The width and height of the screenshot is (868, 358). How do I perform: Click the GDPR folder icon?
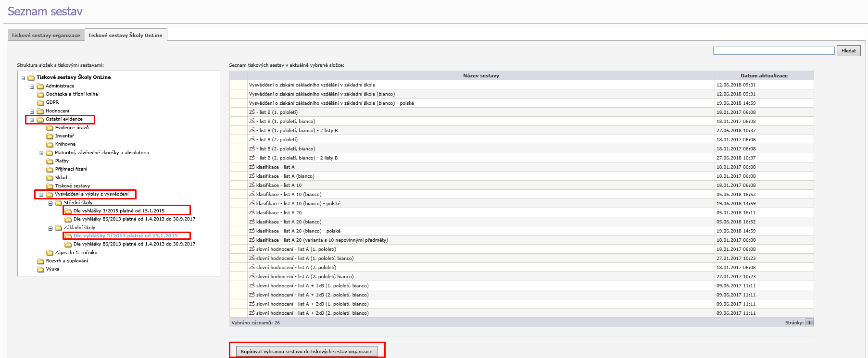click(41, 102)
